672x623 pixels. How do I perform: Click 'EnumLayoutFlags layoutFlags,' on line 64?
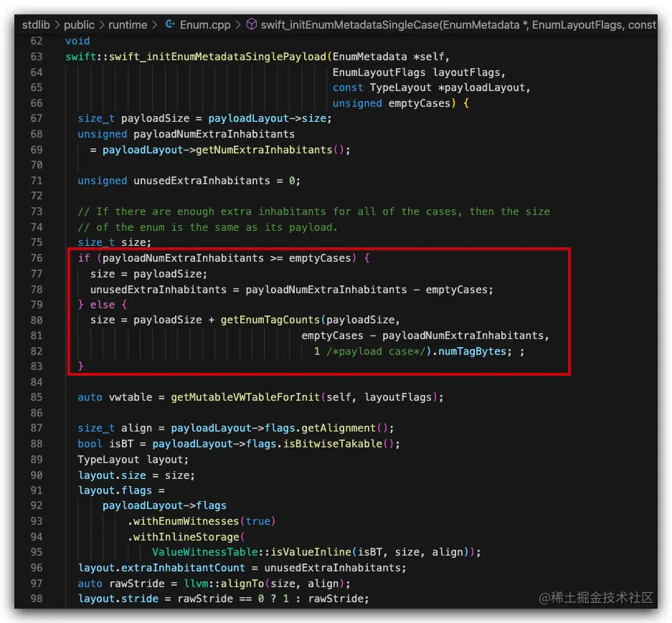coord(419,72)
